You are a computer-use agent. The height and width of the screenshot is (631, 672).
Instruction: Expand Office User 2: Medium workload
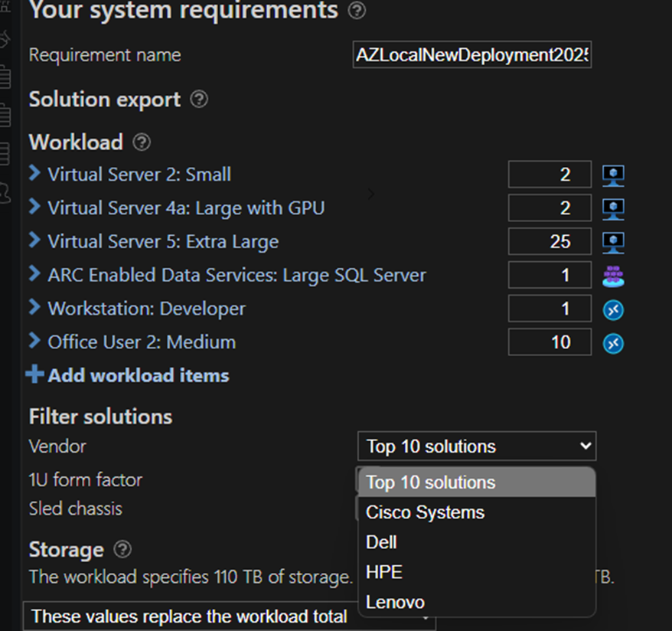[34, 340]
